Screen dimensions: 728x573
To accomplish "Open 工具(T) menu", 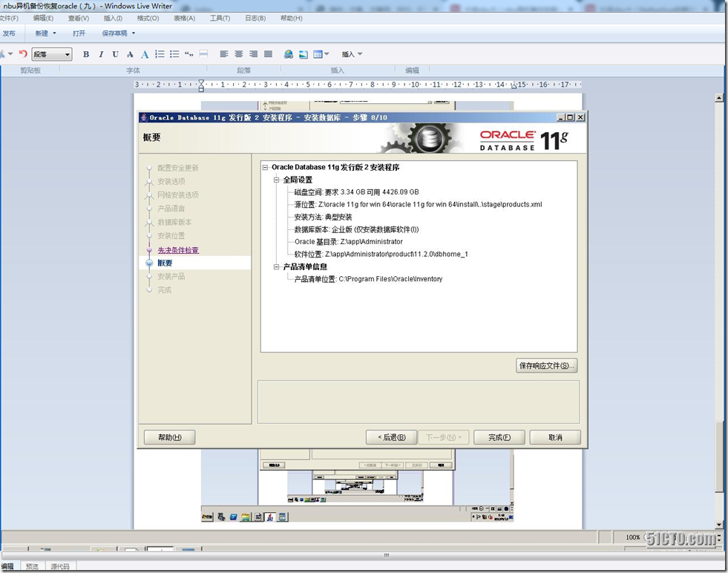I will click(220, 18).
